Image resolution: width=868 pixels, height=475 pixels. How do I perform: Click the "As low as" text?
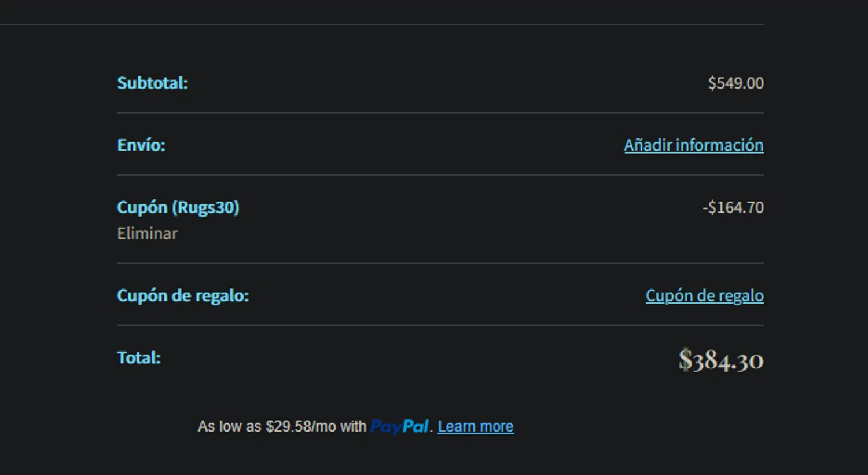pos(230,426)
